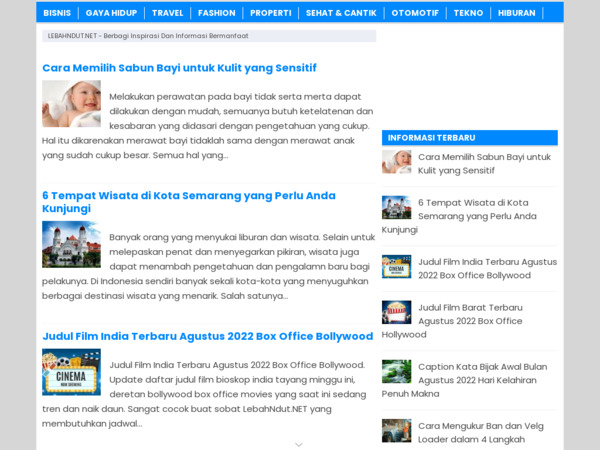Screen dimensions: 600x450
Task: Click the Semarang building thumbnail in main list
Action: (x=71, y=244)
